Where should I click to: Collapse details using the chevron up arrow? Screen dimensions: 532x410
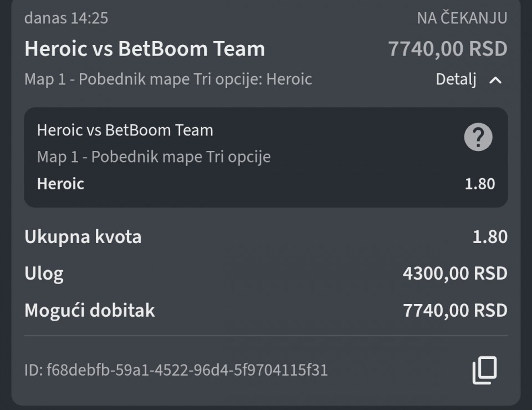pyautogui.click(x=495, y=80)
